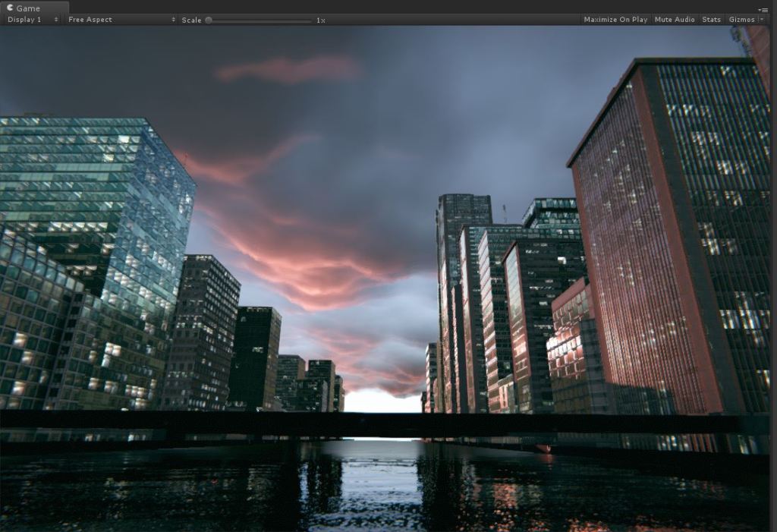777x532 pixels.
Task: Click the Scale slider handle
Action: point(209,20)
